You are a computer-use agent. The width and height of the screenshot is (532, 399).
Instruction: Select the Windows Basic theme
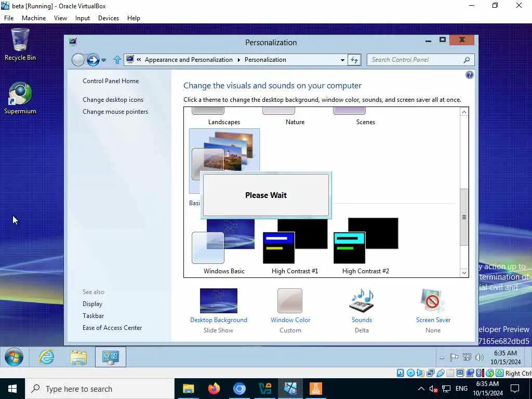tap(224, 247)
